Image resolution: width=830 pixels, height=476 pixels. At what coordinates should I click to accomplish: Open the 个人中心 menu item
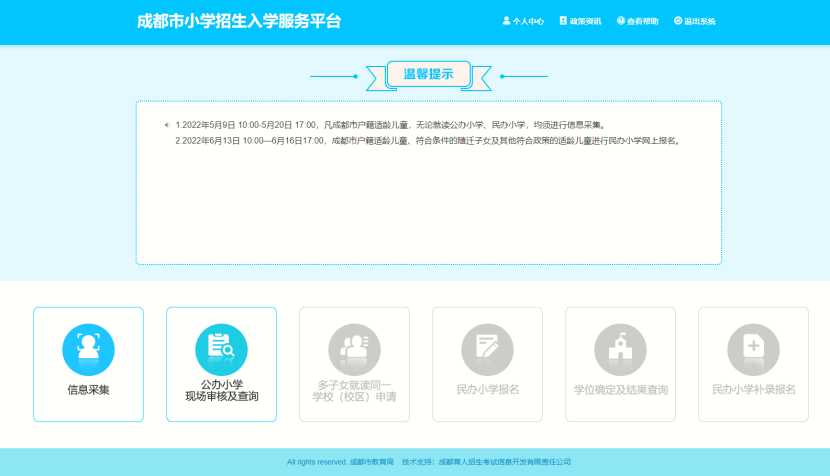[x=528, y=21]
